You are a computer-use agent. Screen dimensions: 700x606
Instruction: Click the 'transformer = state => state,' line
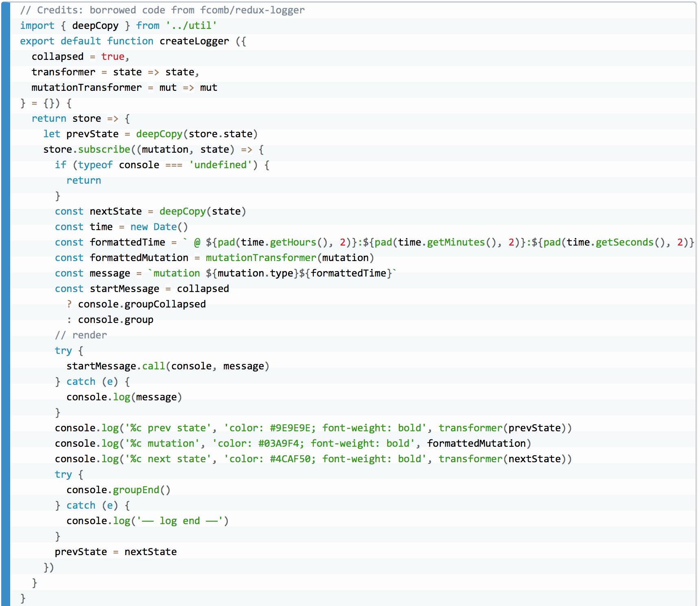coord(116,72)
